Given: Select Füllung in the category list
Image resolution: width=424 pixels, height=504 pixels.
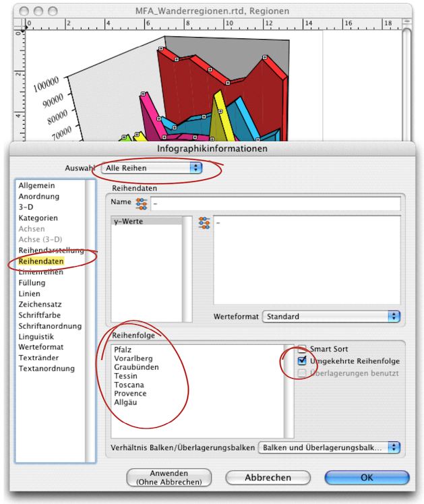Looking at the screenshot, I should pos(32,283).
